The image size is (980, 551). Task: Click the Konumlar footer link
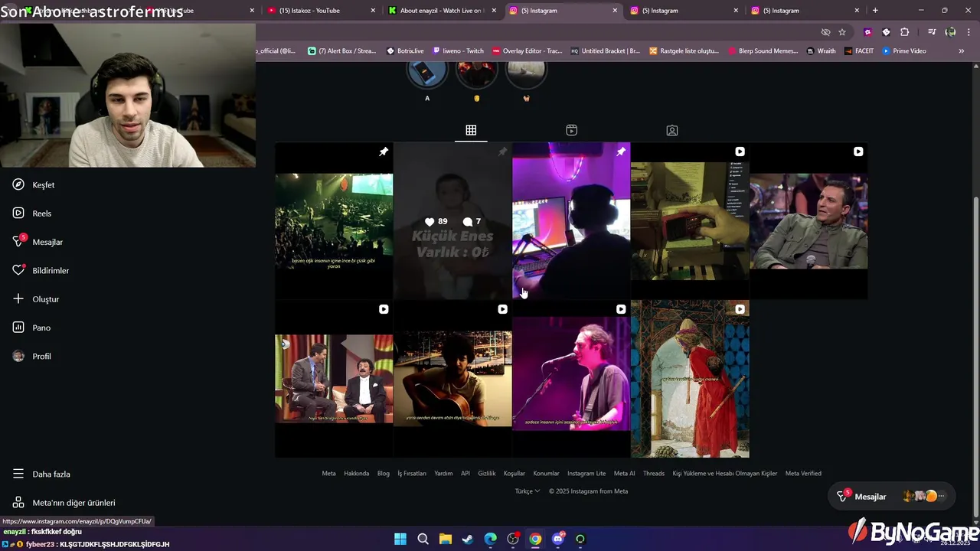(x=547, y=473)
